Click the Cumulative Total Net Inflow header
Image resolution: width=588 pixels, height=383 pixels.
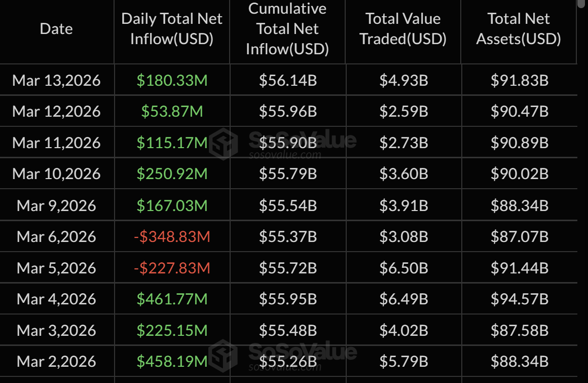[287, 29]
